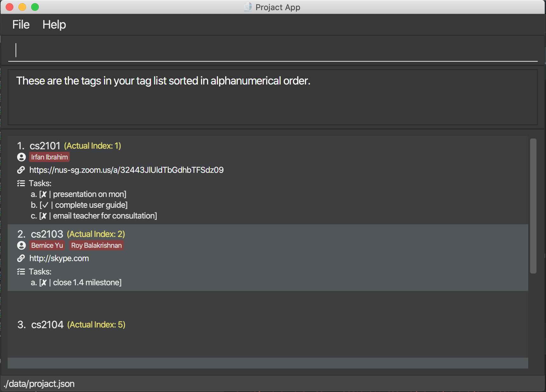Click the 'close 1.4 milestone' task
The width and height of the screenshot is (546, 392).
pyautogui.click(x=76, y=282)
